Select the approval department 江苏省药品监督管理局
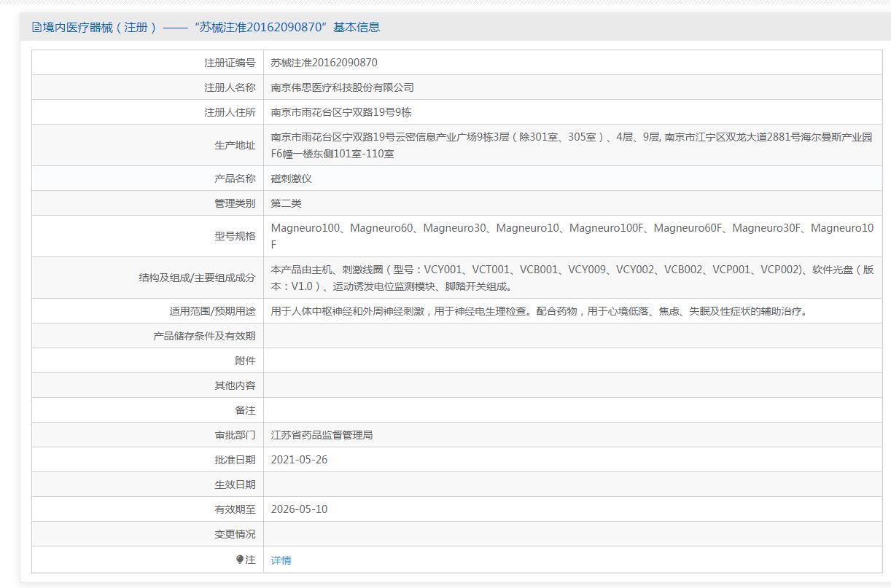This screenshot has width=891, height=588. click(322, 435)
